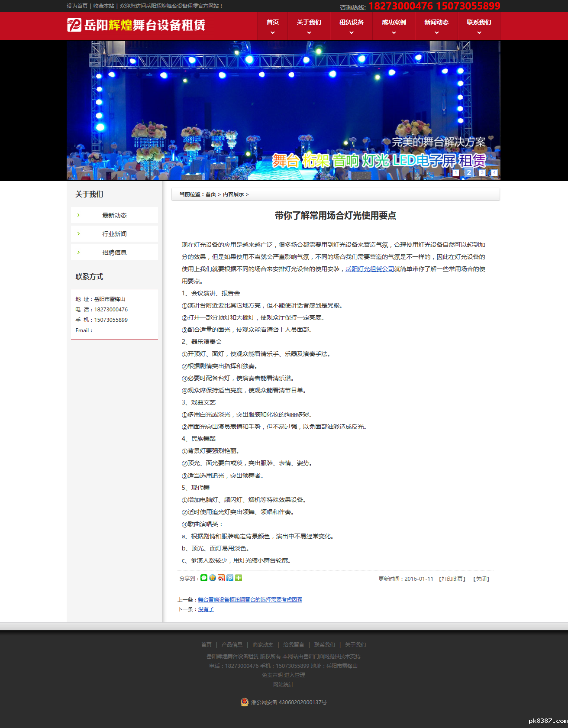Switch banner to slide 3
Image resolution: width=568 pixels, height=728 pixels.
point(482,172)
